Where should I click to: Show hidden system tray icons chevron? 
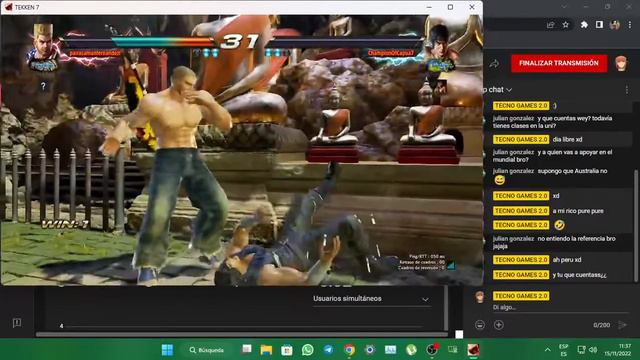point(547,350)
